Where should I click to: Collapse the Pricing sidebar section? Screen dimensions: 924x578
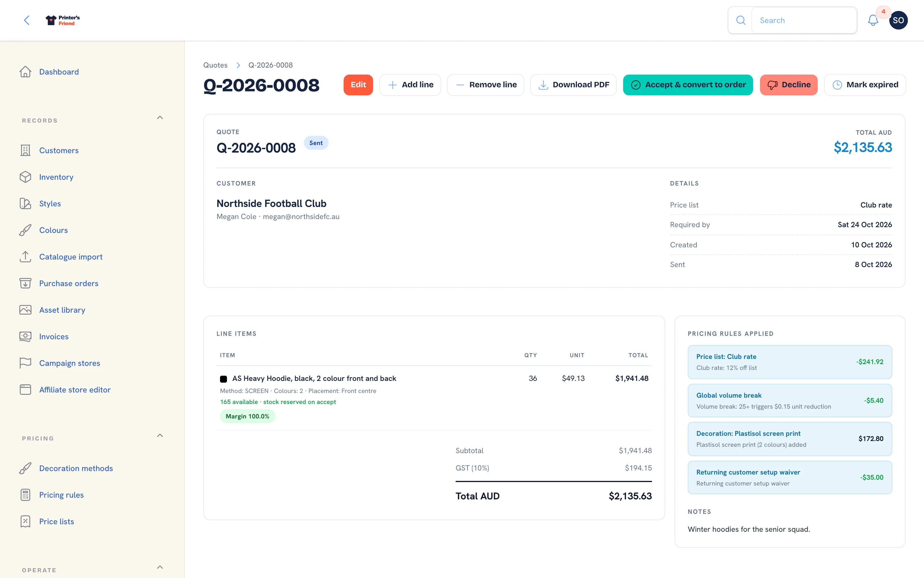pyautogui.click(x=160, y=436)
